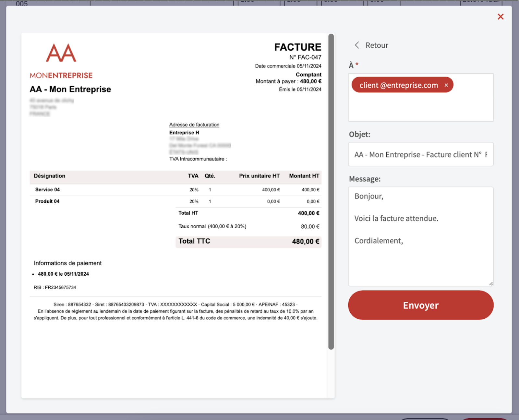
Task: Select invoice number N° FAC-047
Action: [x=305, y=57]
